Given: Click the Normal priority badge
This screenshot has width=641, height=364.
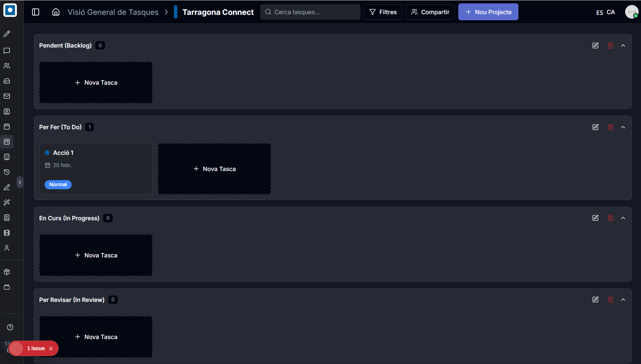Looking at the screenshot, I should [x=58, y=185].
